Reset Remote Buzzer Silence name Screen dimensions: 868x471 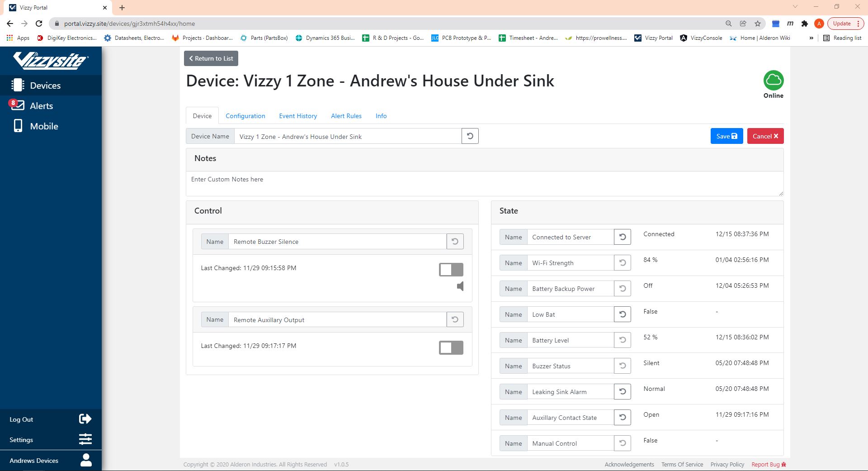coord(455,242)
